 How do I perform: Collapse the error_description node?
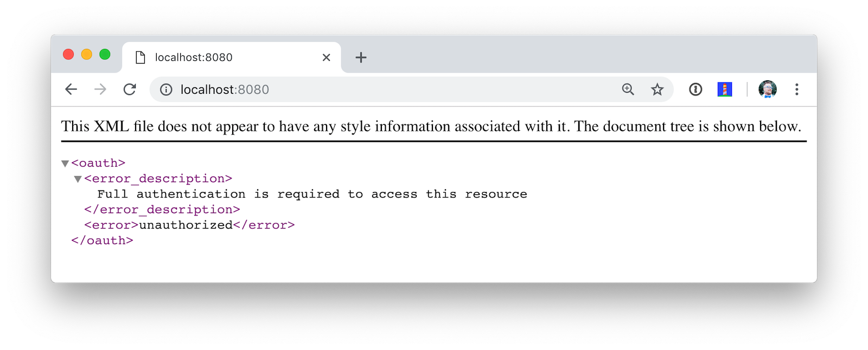pyautogui.click(x=78, y=179)
